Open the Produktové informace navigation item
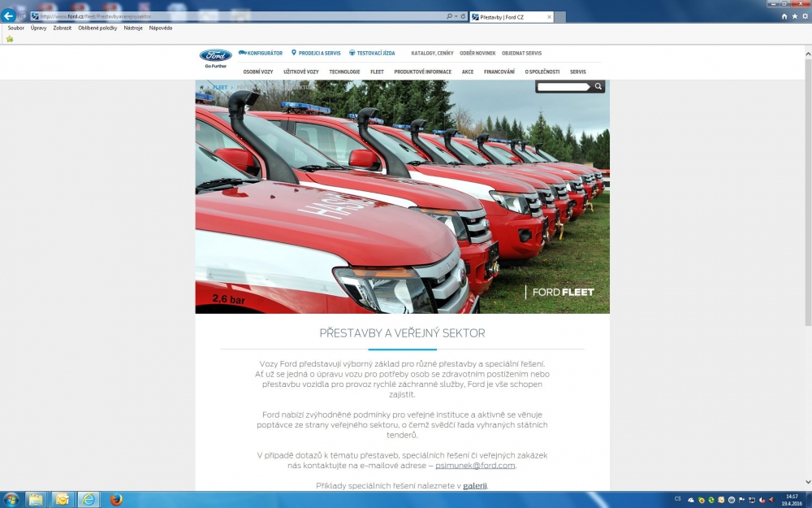812x508 pixels. [422, 72]
